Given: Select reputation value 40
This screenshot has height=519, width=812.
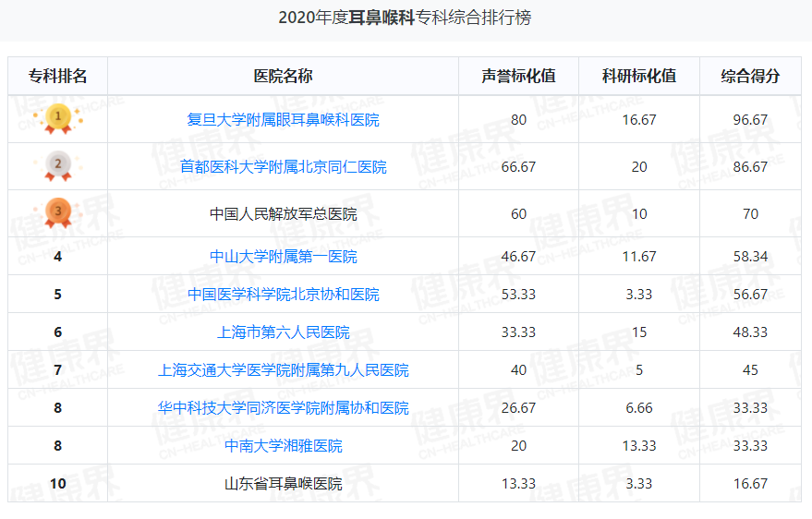Looking at the screenshot, I should click(518, 370).
